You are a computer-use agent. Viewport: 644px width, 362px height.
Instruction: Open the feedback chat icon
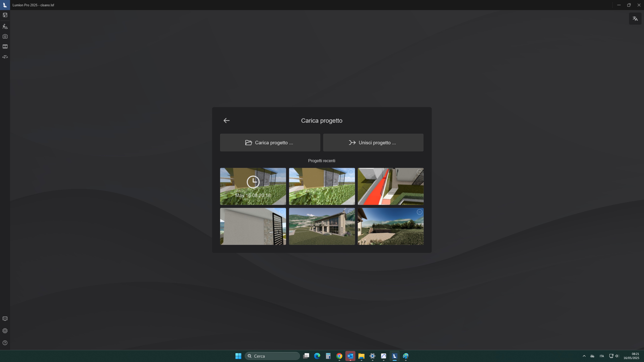[5, 319]
